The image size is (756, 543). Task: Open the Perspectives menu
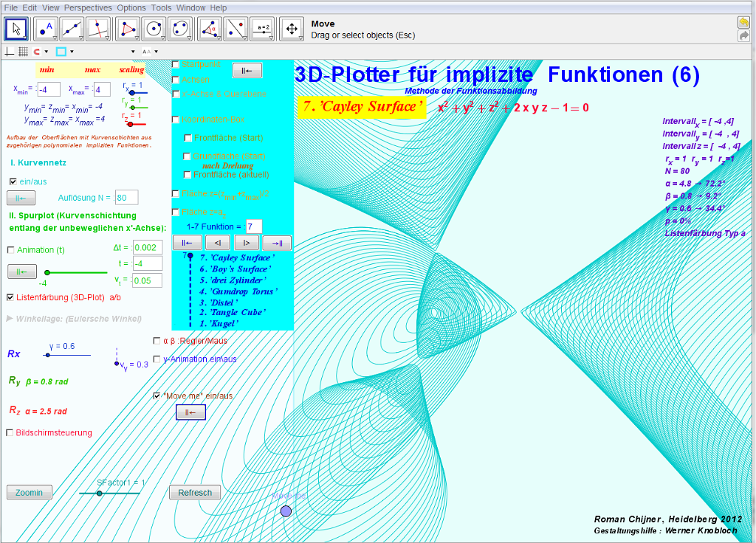click(x=88, y=7)
